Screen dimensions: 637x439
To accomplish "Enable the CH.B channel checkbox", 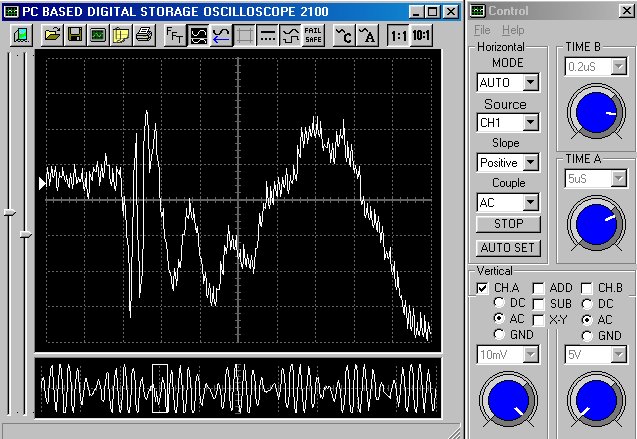I will 588,288.
